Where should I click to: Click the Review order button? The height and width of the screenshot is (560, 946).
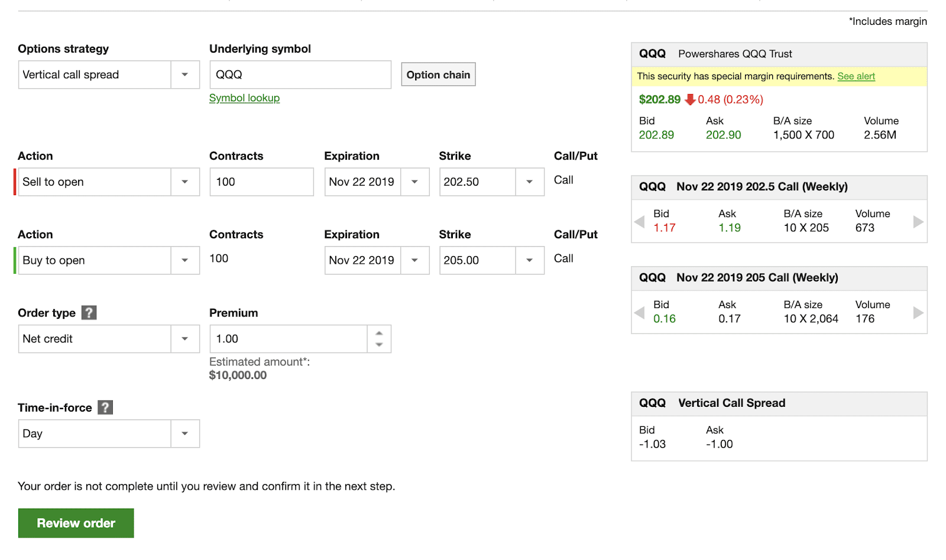[x=76, y=523]
